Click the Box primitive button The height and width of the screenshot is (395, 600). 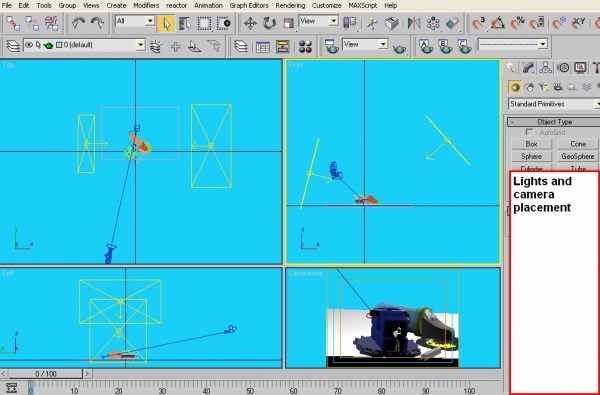click(x=532, y=144)
